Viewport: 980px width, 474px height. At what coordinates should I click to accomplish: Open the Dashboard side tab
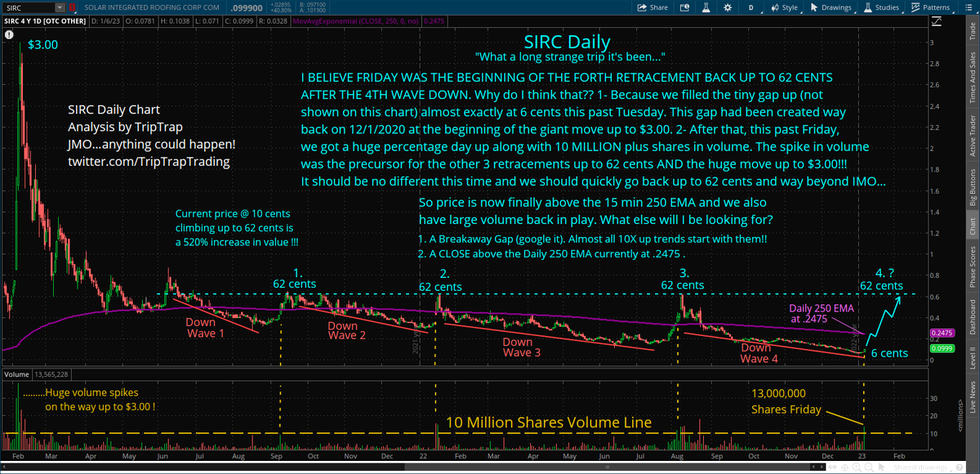[972, 315]
